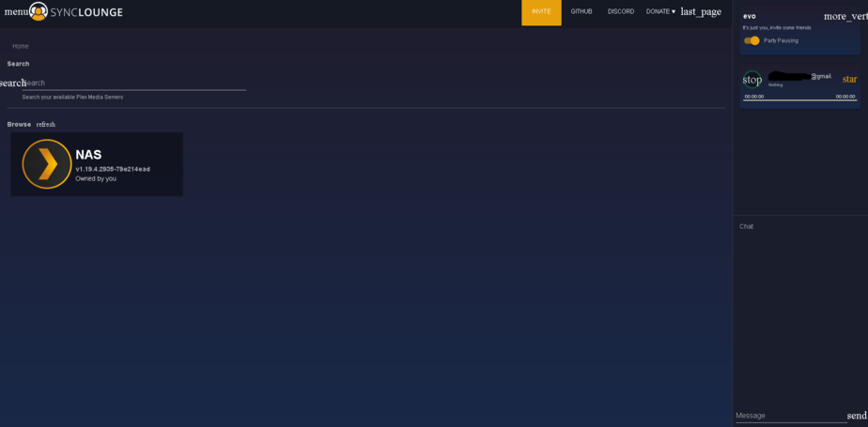The image size is (868, 427).
Task: Toggle the Party Pausing switch
Action: (752, 40)
